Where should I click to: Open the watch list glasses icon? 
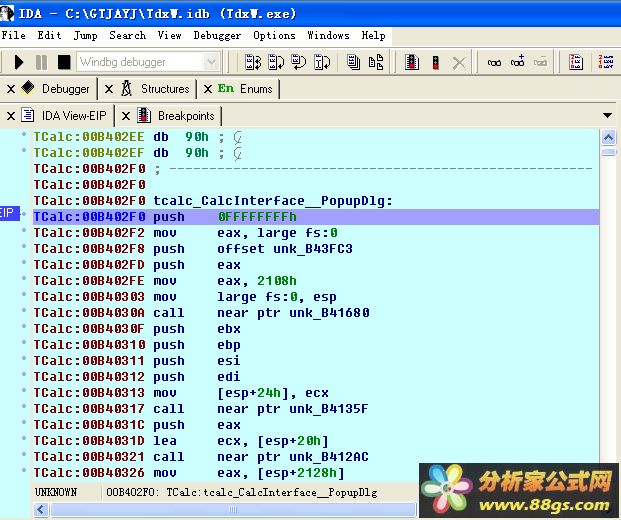coord(494,63)
